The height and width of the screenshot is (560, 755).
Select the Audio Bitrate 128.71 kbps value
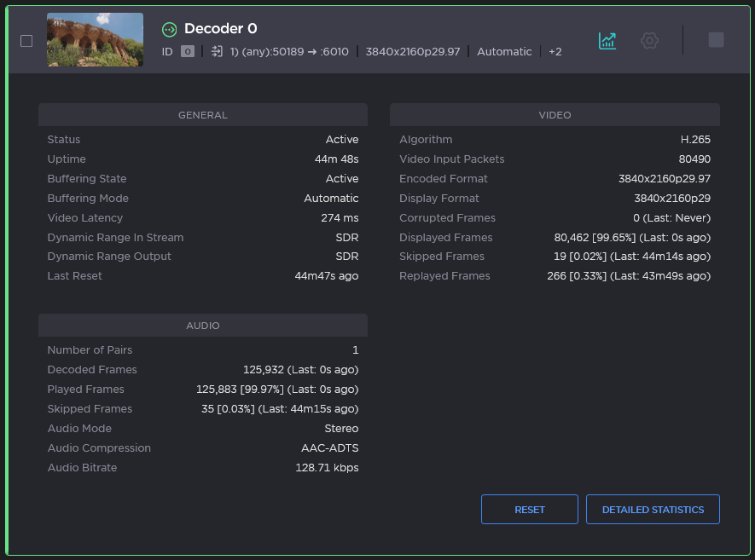pyautogui.click(x=327, y=468)
